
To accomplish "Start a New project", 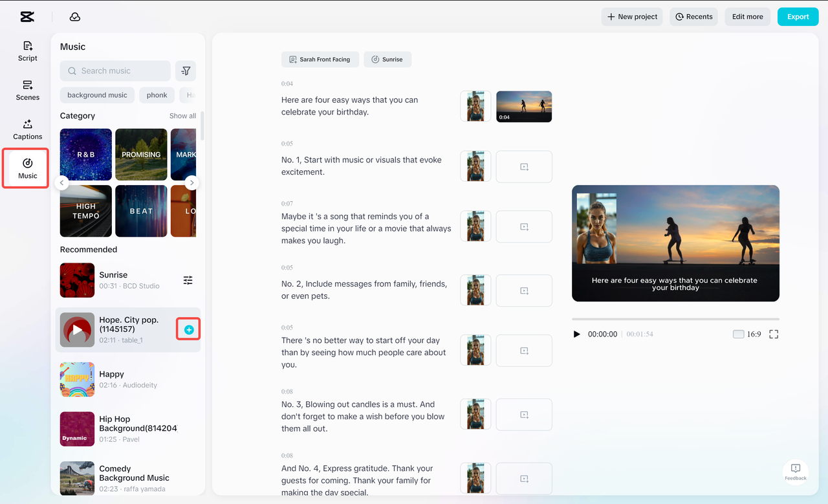I will point(632,17).
